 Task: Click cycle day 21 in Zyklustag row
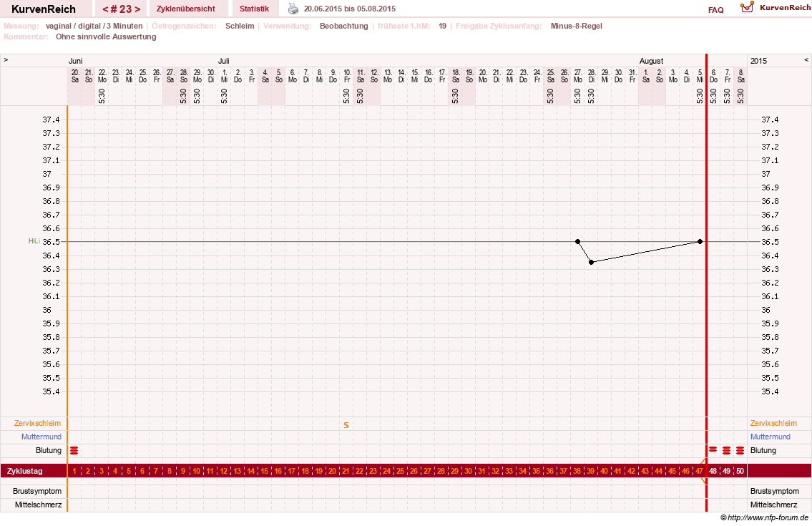346,471
